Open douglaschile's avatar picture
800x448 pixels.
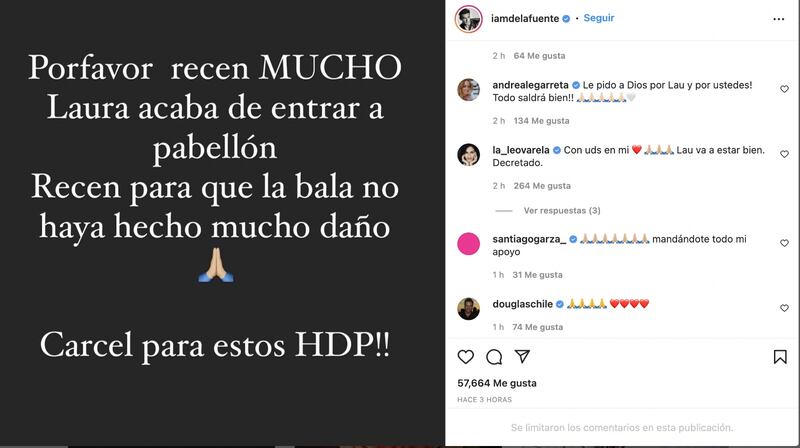(x=468, y=308)
